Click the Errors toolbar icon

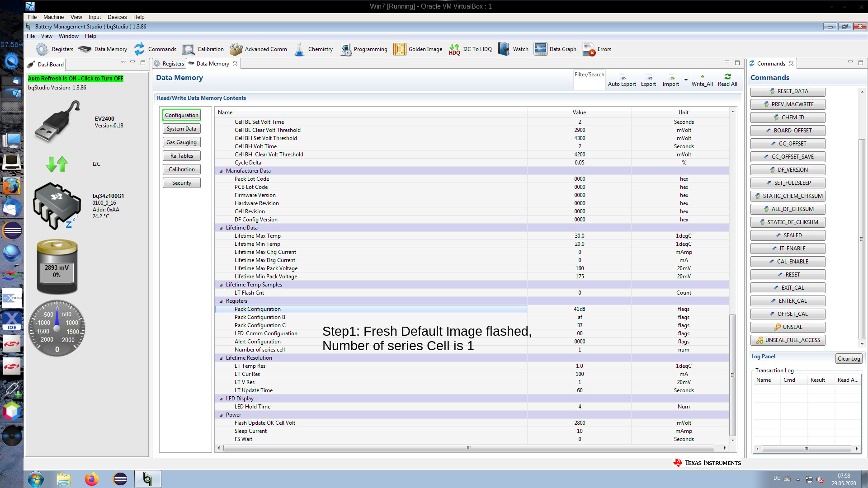pyautogui.click(x=589, y=49)
